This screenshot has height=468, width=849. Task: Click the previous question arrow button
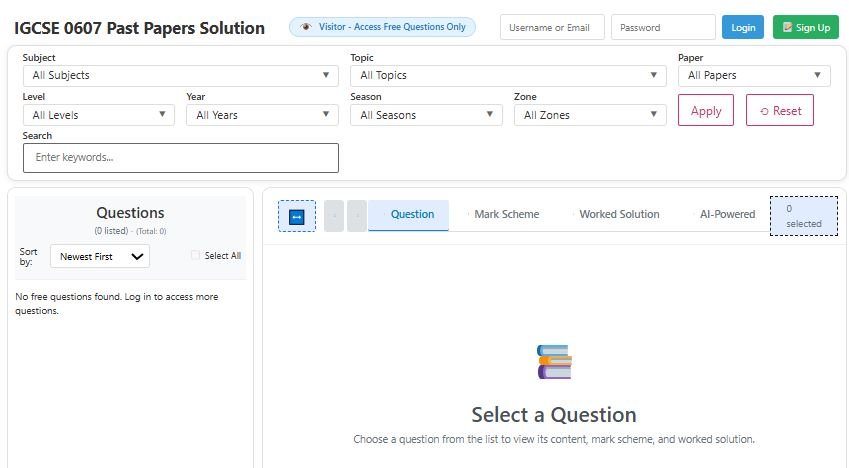coord(334,216)
